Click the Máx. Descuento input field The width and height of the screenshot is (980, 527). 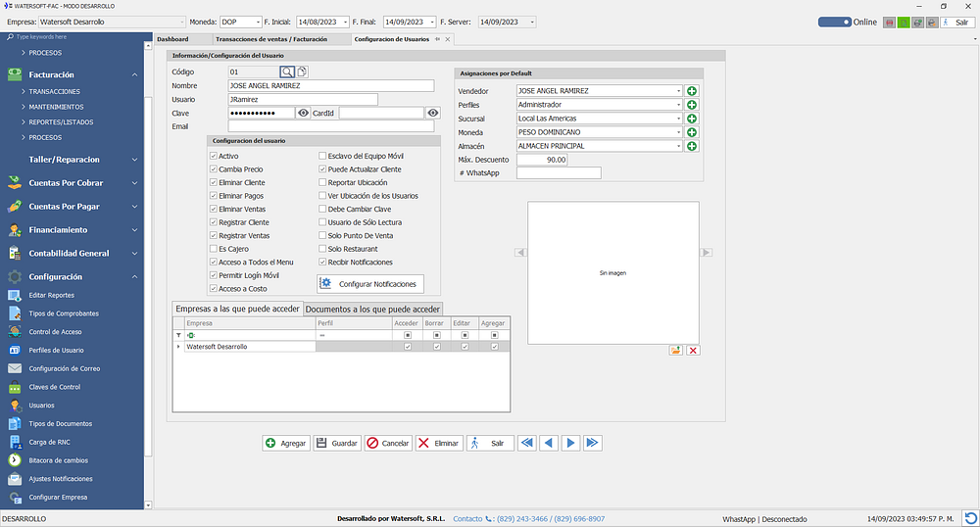[x=542, y=160]
